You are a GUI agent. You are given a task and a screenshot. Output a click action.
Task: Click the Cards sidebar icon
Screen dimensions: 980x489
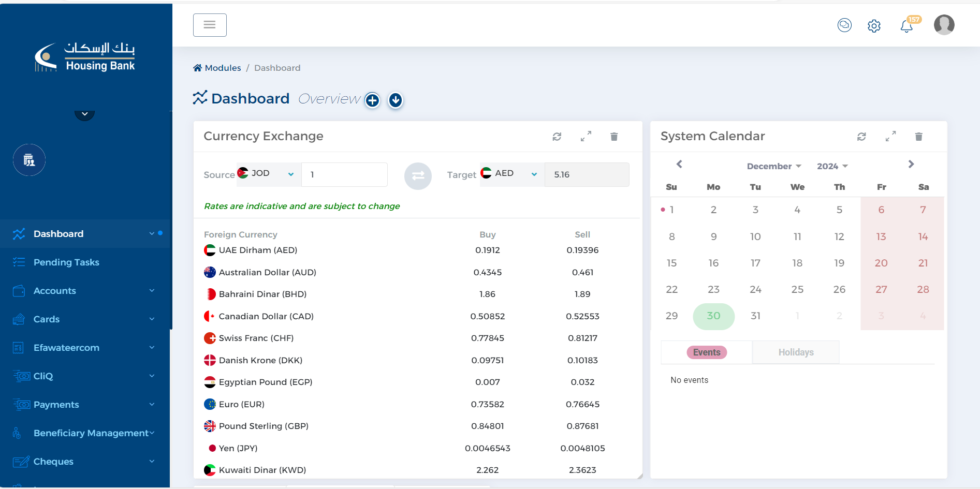click(x=19, y=319)
